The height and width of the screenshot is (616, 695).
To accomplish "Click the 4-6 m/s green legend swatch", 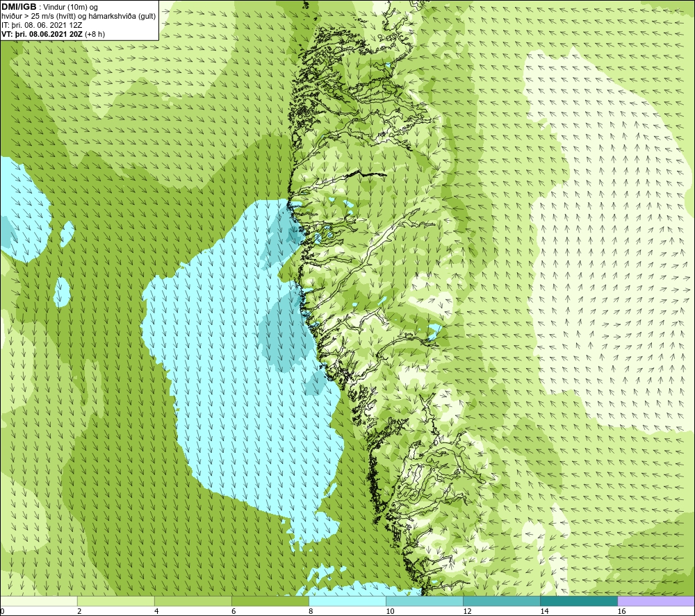I will tap(193, 601).
